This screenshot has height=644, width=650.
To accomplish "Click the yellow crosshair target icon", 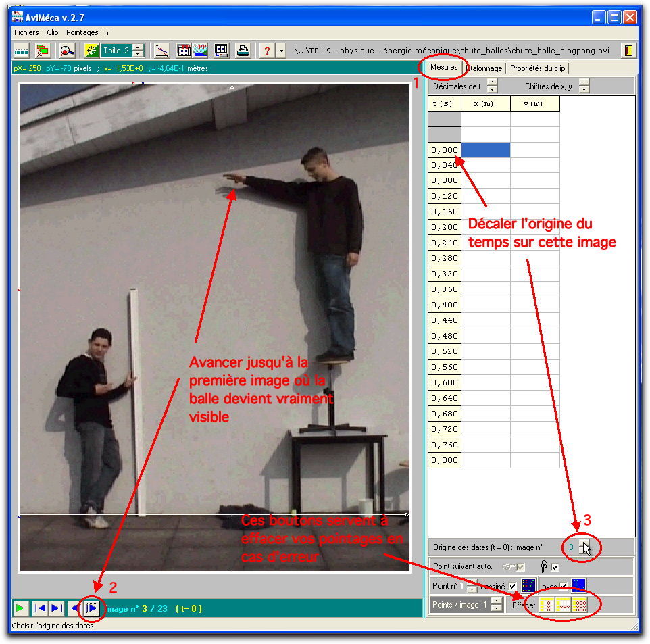I will coord(91,51).
